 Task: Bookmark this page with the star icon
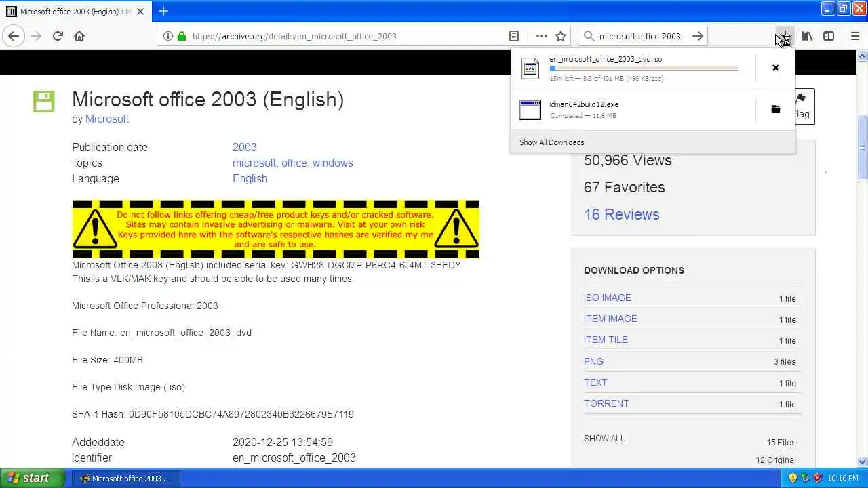[x=561, y=36]
